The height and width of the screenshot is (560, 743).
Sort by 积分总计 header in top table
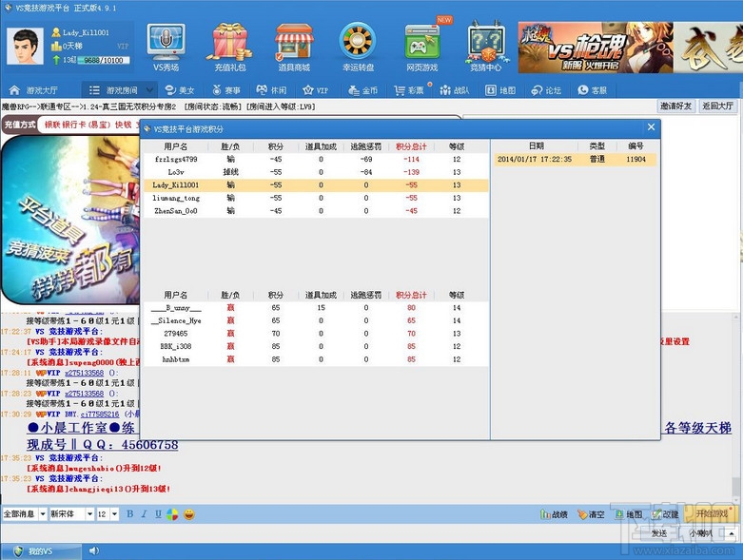[411, 146]
